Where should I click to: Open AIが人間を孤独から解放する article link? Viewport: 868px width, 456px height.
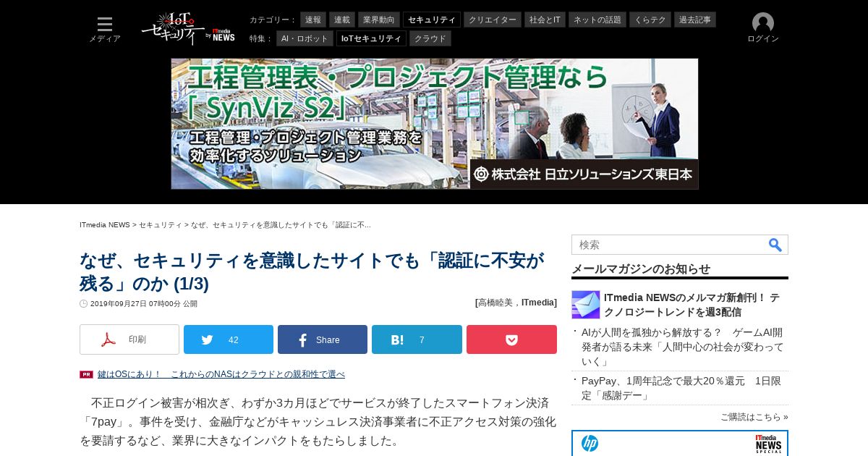[682, 347]
